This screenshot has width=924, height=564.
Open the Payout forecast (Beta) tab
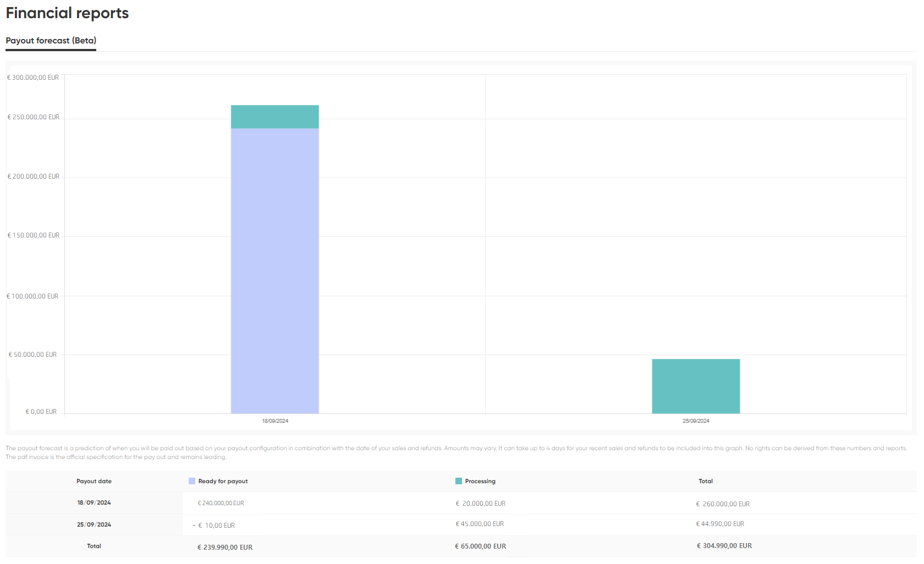(x=51, y=41)
